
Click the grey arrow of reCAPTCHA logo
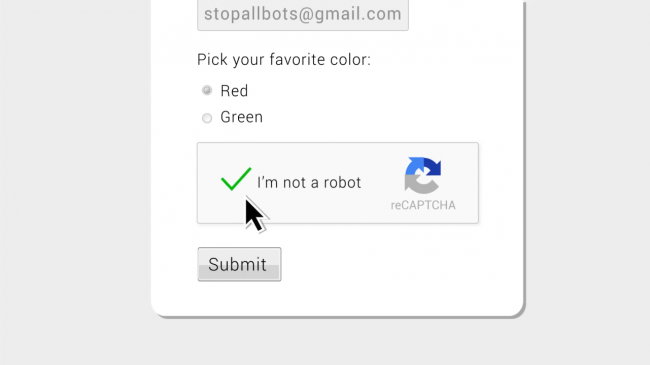[420, 185]
